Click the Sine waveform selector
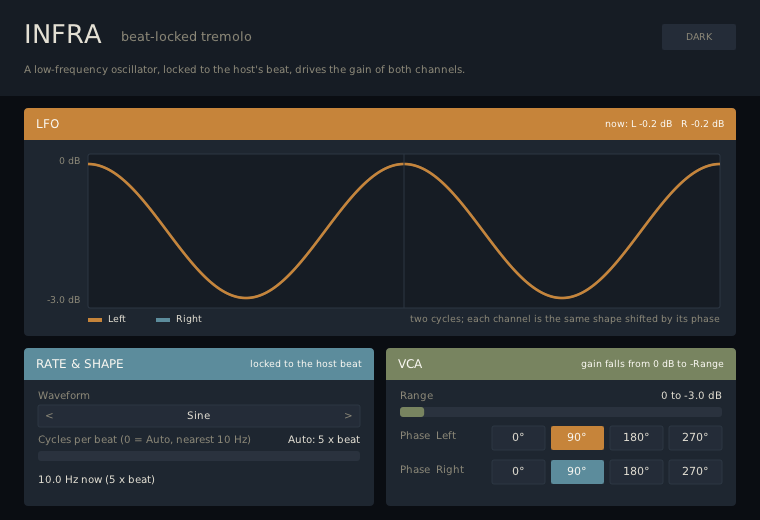 point(199,416)
